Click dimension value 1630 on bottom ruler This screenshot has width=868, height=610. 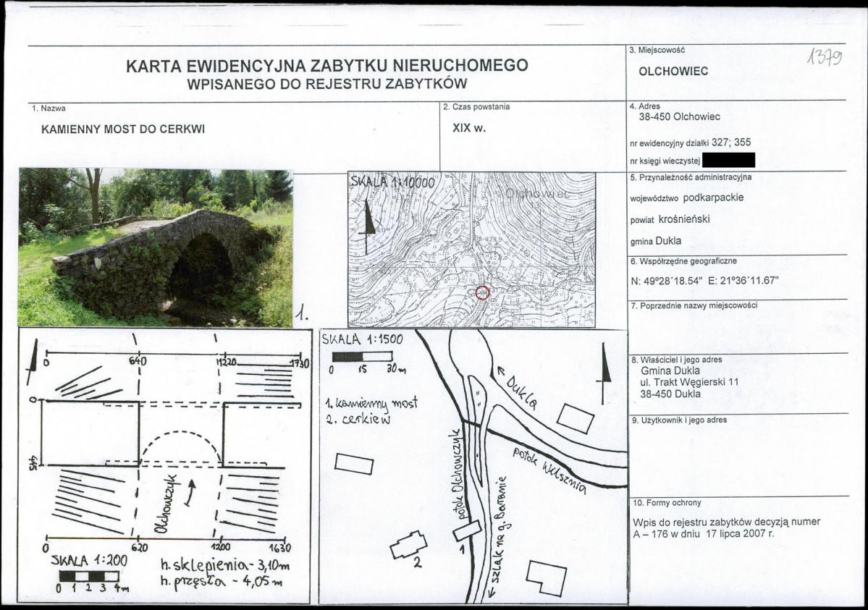tap(279, 548)
